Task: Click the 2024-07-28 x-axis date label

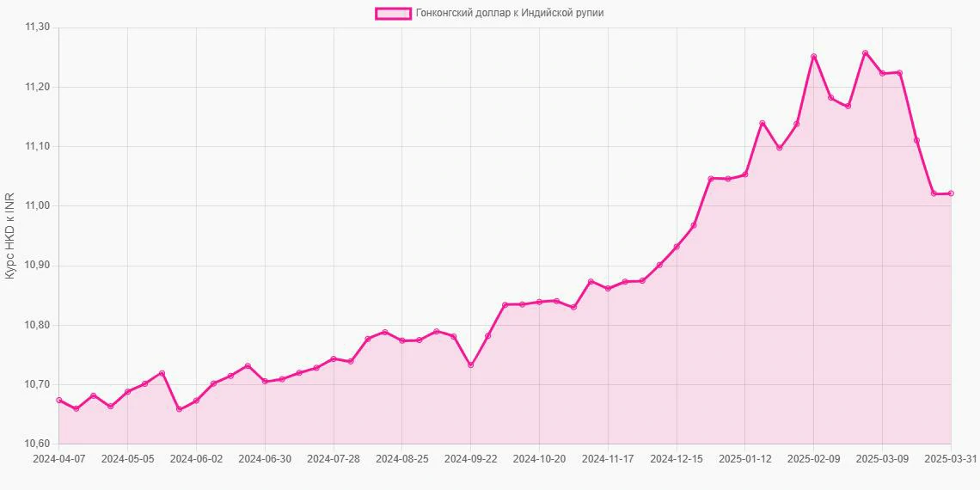Action: click(334, 459)
